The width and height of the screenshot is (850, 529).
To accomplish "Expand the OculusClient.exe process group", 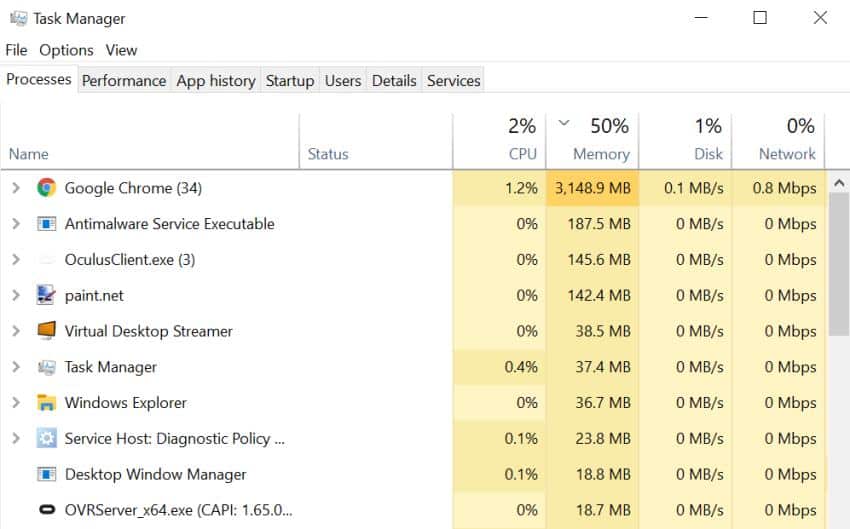I will click(x=16, y=259).
